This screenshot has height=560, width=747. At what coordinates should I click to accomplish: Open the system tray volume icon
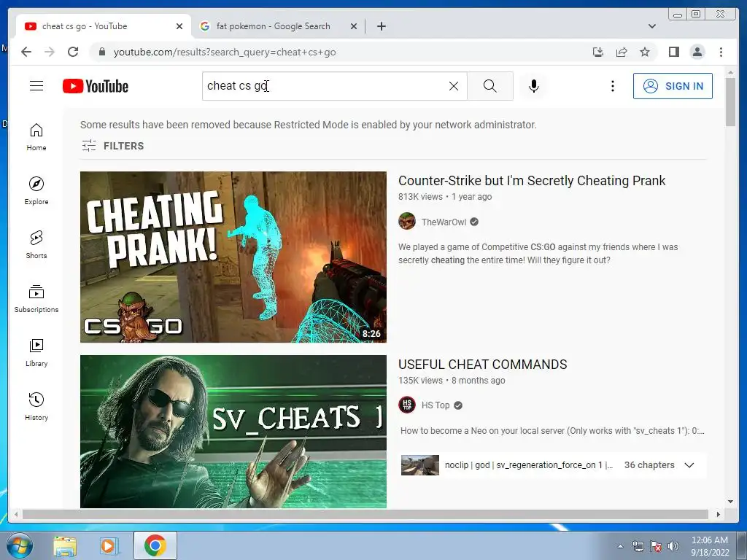coord(673,546)
